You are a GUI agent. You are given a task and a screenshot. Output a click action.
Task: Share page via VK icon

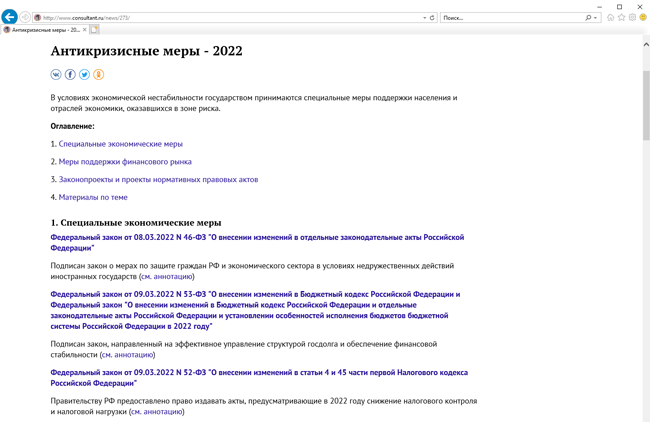[x=56, y=75]
